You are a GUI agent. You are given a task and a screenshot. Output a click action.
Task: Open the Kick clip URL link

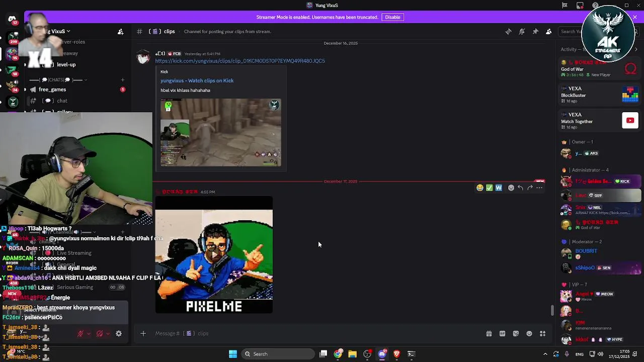pyautogui.click(x=240, y=61)
